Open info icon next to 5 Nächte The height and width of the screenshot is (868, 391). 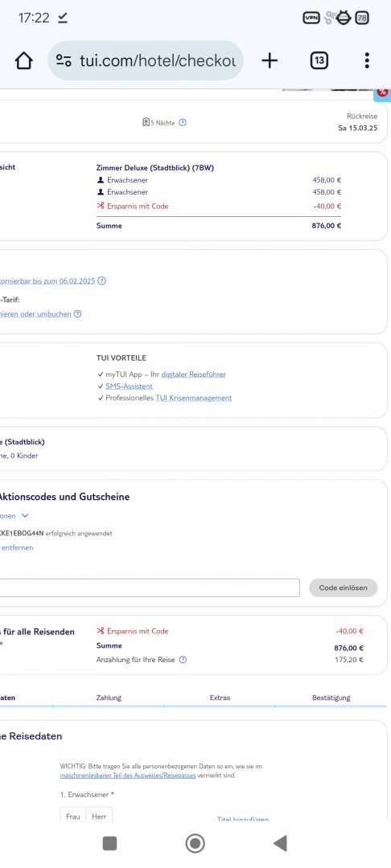click(x=182, y=122)
